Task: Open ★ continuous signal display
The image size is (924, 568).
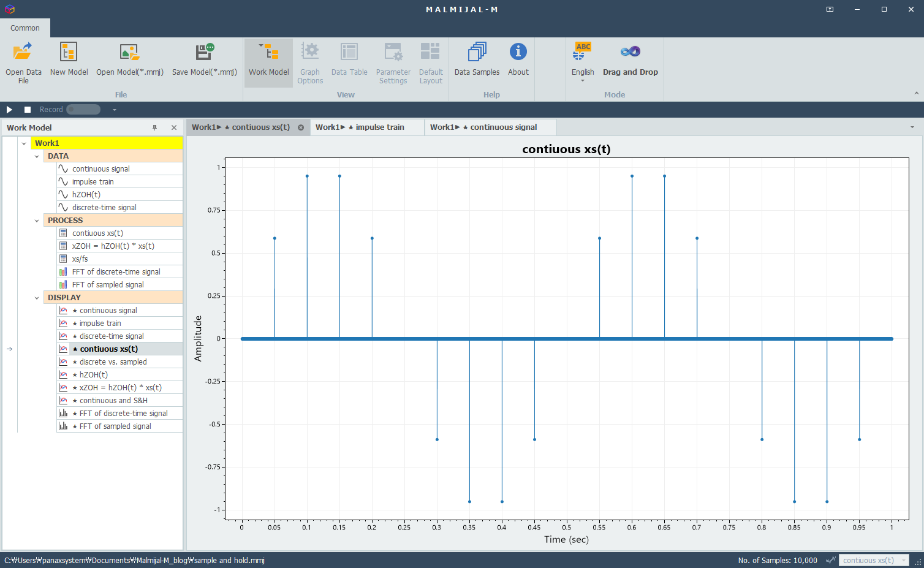Action: [119, 310]
